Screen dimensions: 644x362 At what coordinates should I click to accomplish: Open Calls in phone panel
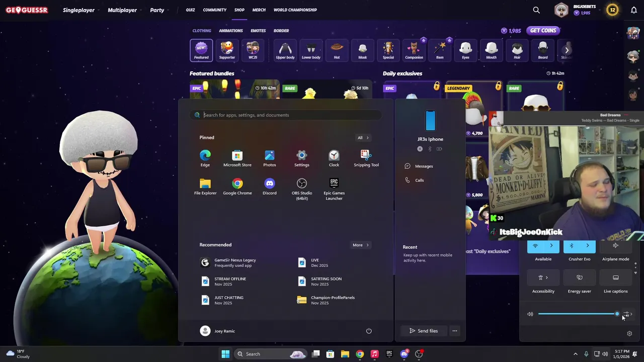pyautogui.click(x=415, y=180)
